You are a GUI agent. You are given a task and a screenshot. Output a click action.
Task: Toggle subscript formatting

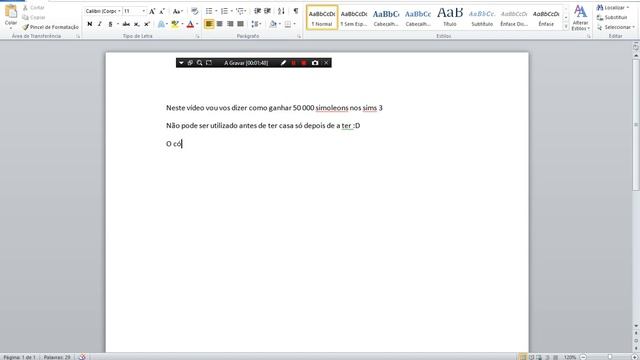point(137,24)
